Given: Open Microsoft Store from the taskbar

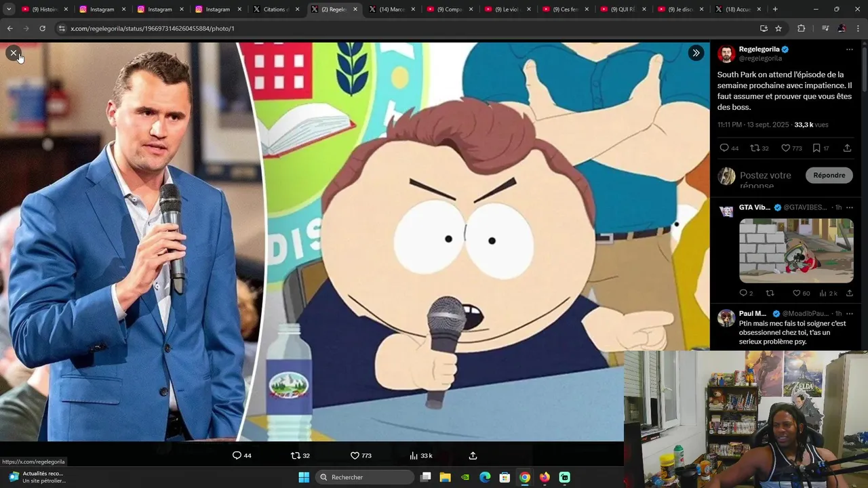Looking at the screenshot, I should (505, 477).
